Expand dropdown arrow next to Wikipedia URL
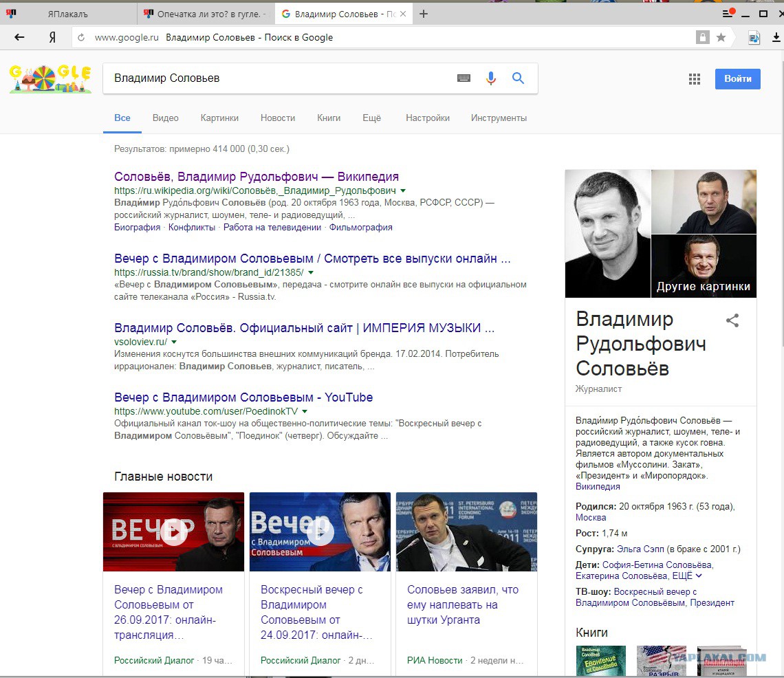The image size is (784, 678). [403, 190]
